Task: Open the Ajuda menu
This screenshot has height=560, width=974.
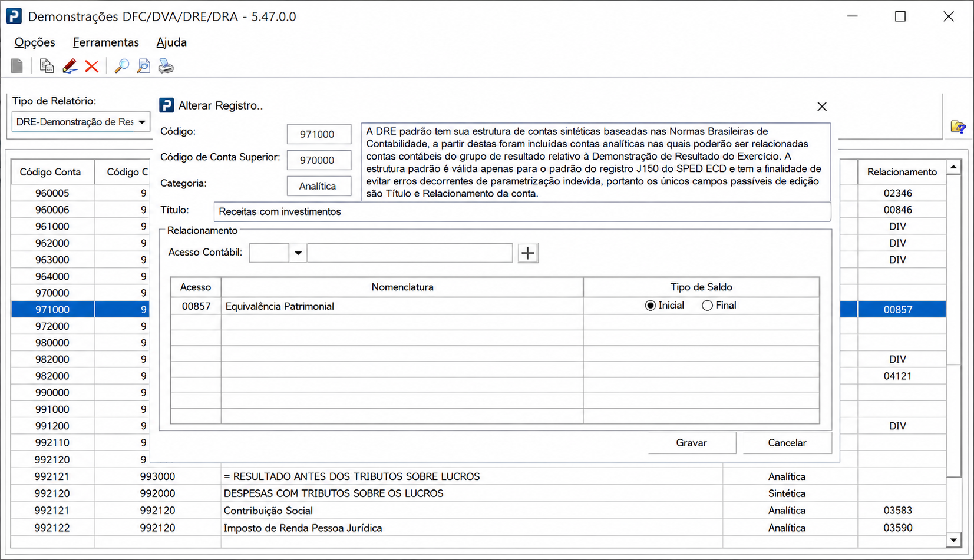Action: (171, 42)
